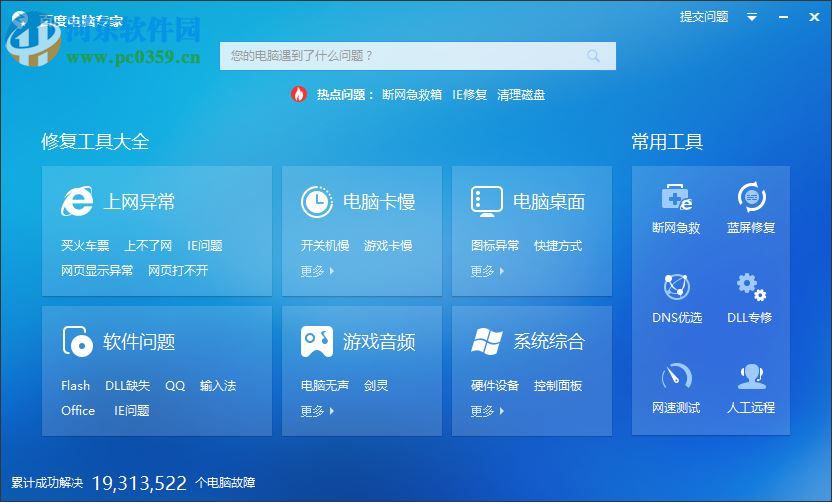Image resolution: width=832 pixels, height=502 pixels.
Task: Open the 清理磁盘 hot topic link
Action: click(x=521, y=95)
